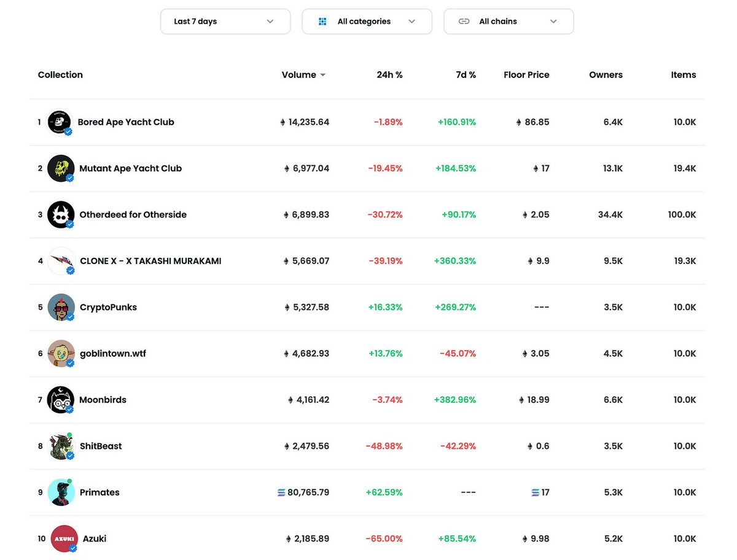The width and height of the screenshot is (737, 560).
Task: Click the -45.07% value
Action: (x=458, y=354)
